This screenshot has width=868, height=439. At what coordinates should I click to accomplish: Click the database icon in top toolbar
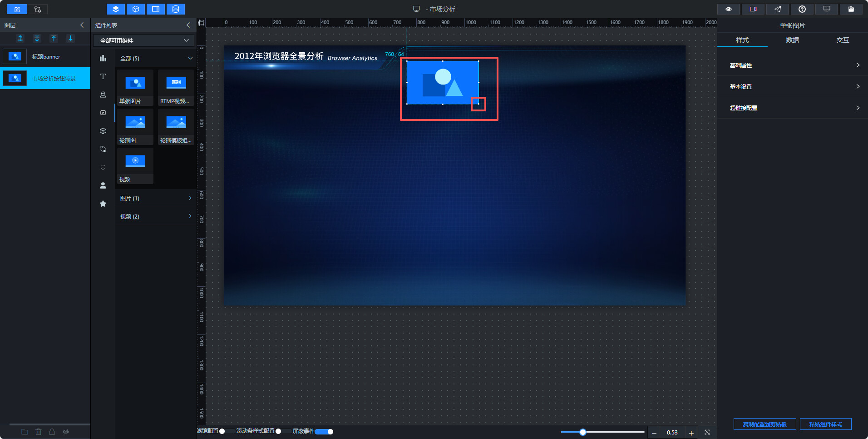point(176,9)
